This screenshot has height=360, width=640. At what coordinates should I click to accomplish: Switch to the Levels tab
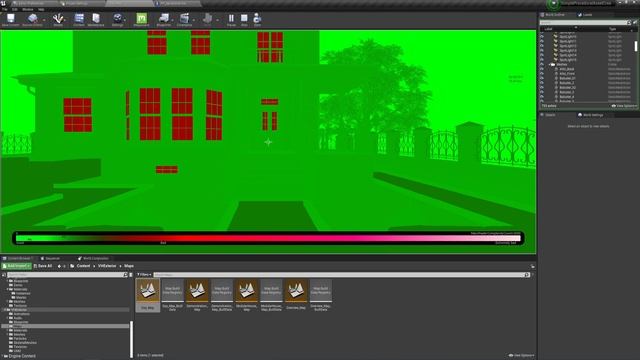pyautogui.click(x=585, y=15)
